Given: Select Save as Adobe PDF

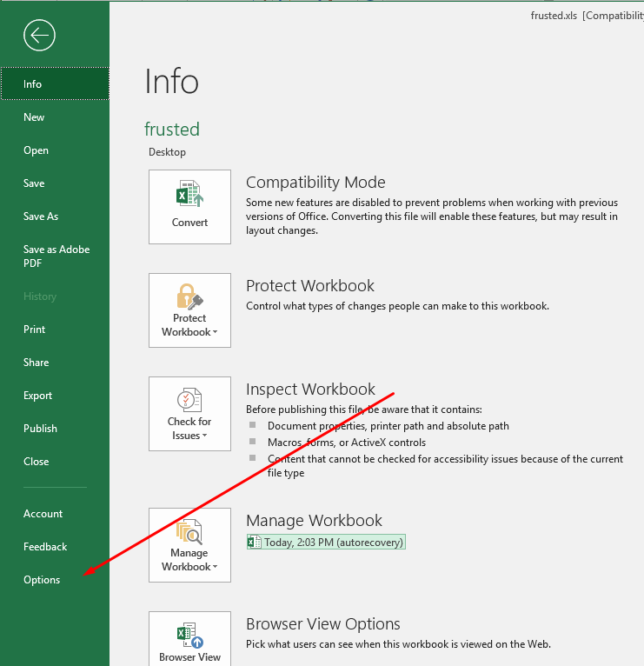Looking at the screenshot, I should point(55,256).
